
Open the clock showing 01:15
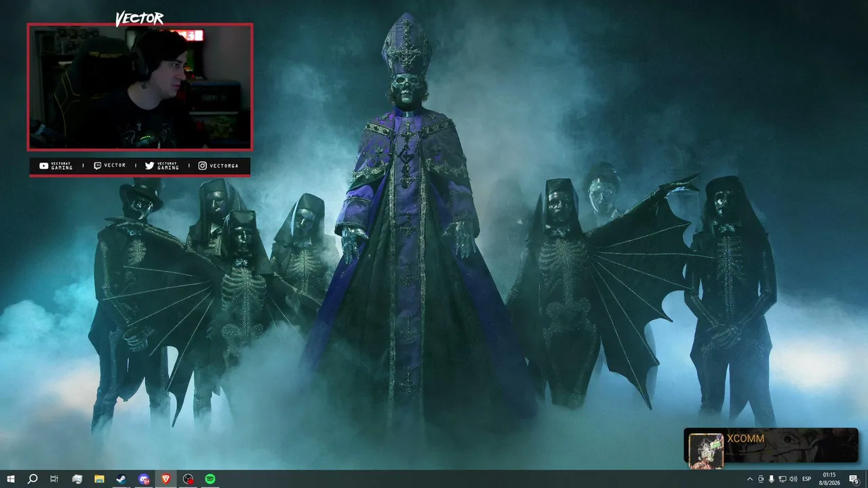point(829,479)
